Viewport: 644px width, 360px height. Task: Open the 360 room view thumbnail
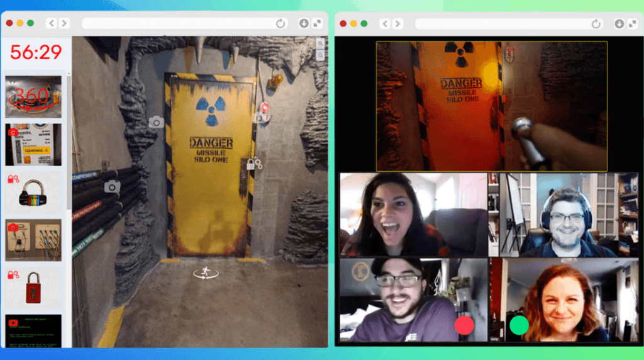(33, 96)
